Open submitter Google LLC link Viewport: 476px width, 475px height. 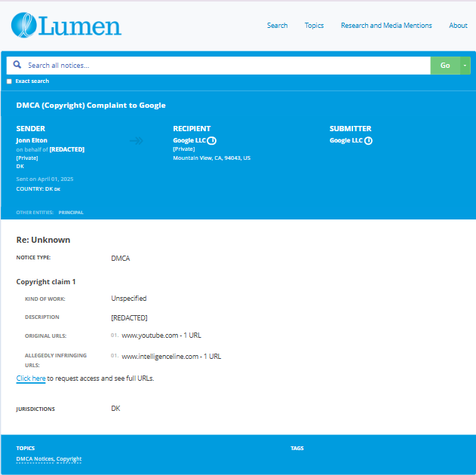click(346, 140)
